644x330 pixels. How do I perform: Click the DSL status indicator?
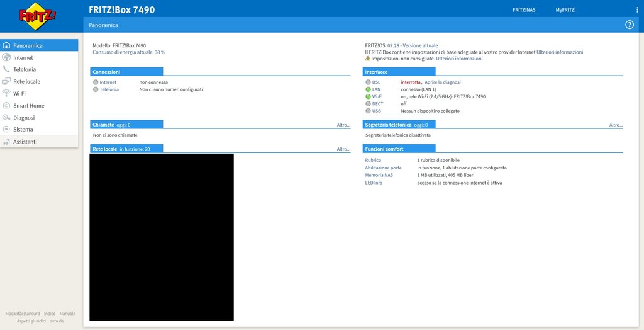tap(368, 82)
